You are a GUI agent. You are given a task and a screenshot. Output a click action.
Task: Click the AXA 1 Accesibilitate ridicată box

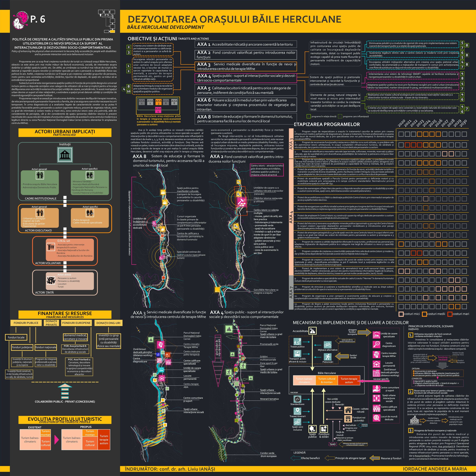pos(246,44)
